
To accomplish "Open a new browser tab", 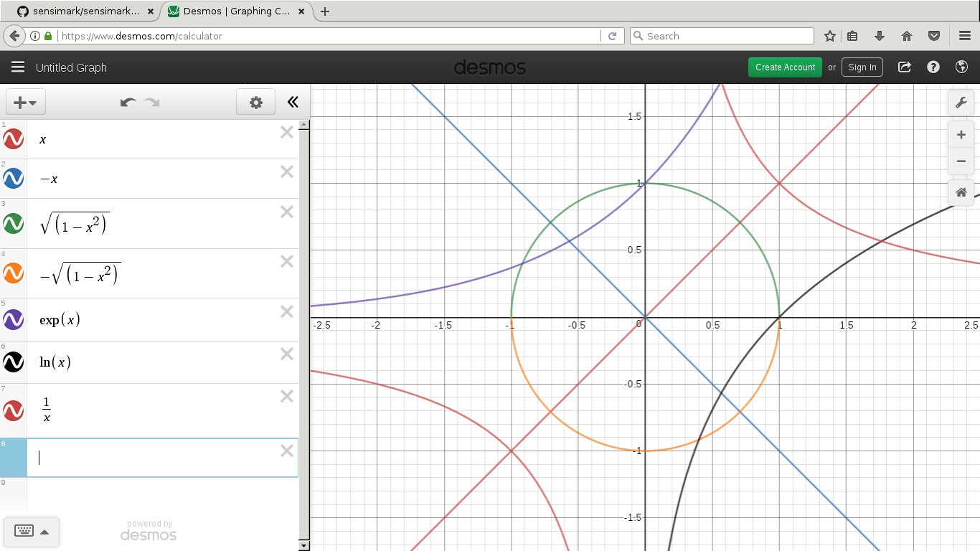I will click(x=325, y=11).
